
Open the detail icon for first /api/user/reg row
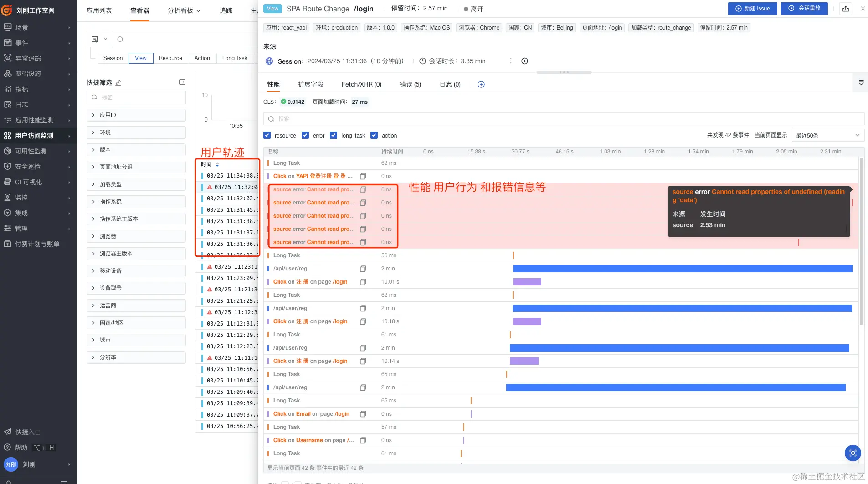(x=363, y=269)
